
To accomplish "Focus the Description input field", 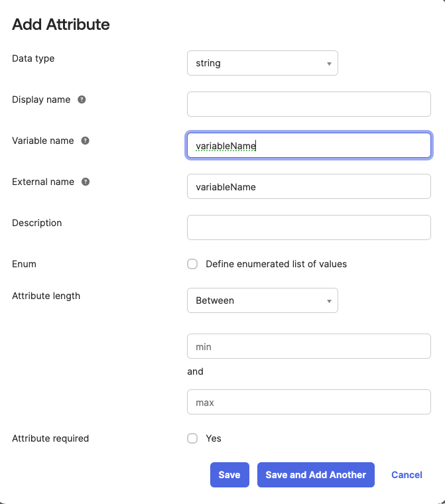I will pyautogui.click(x=309, y=227).
